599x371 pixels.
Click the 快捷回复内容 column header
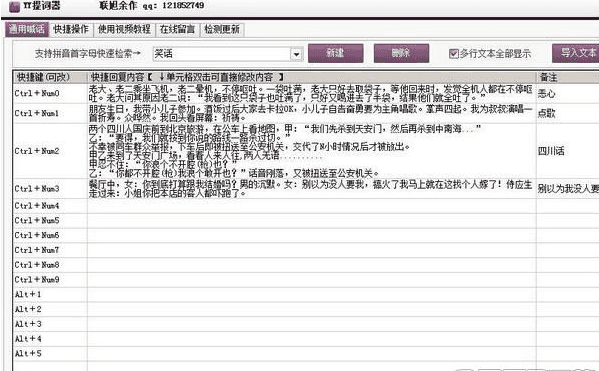point(312,77)
